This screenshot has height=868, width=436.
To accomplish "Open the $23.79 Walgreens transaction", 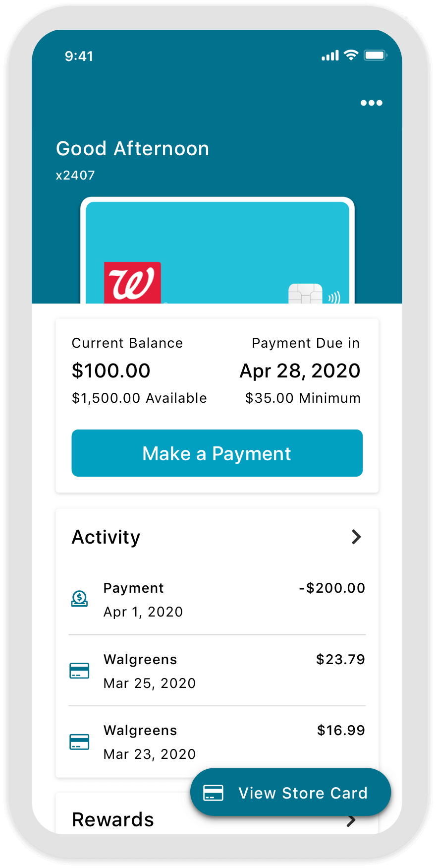I will click(x=217, y=671).
